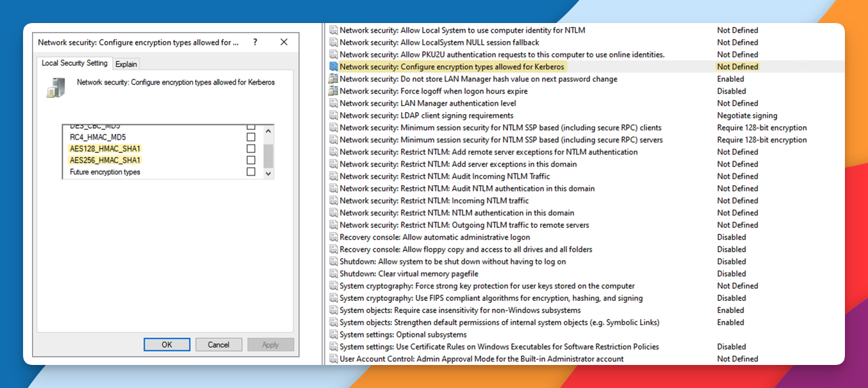
Task: Click the icon beside Force logoff when logon hours expire
Action: [334, 91]
